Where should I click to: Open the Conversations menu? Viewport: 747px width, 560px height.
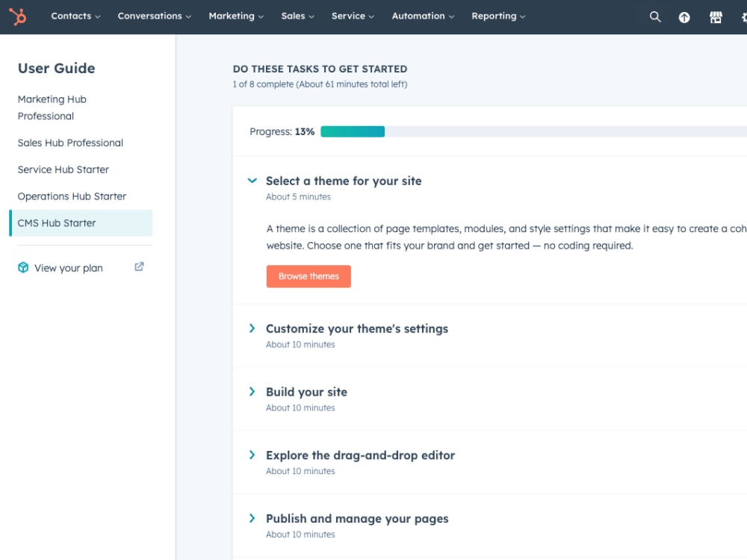click(x=155, y=16)
